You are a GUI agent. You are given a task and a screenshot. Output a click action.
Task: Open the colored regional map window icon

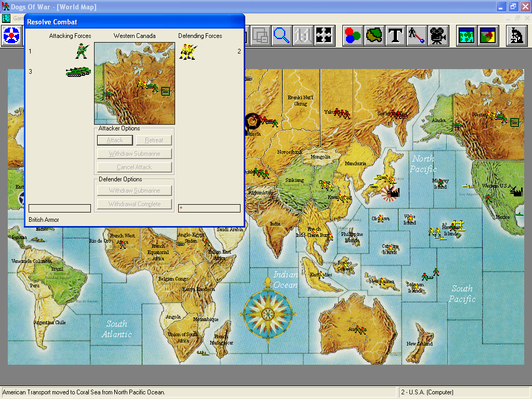[x=488, y=35]
